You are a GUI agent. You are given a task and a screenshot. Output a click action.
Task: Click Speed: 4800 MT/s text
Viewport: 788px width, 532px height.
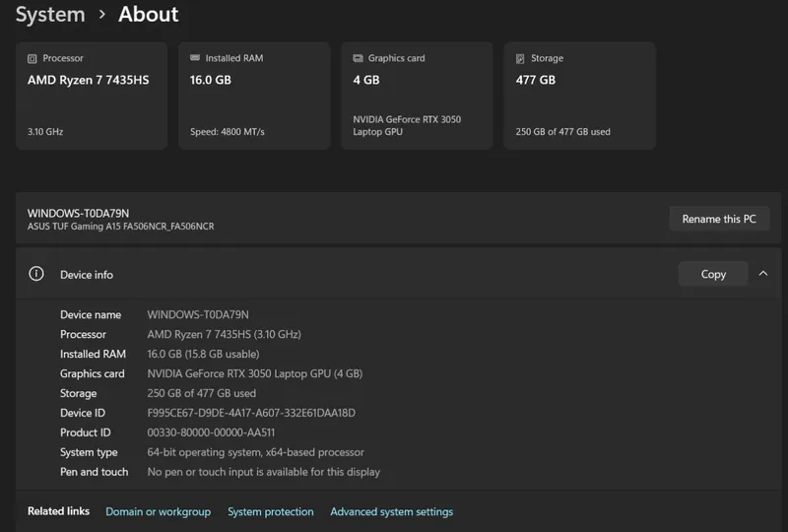pyautogui.click(x=228, y=132)
